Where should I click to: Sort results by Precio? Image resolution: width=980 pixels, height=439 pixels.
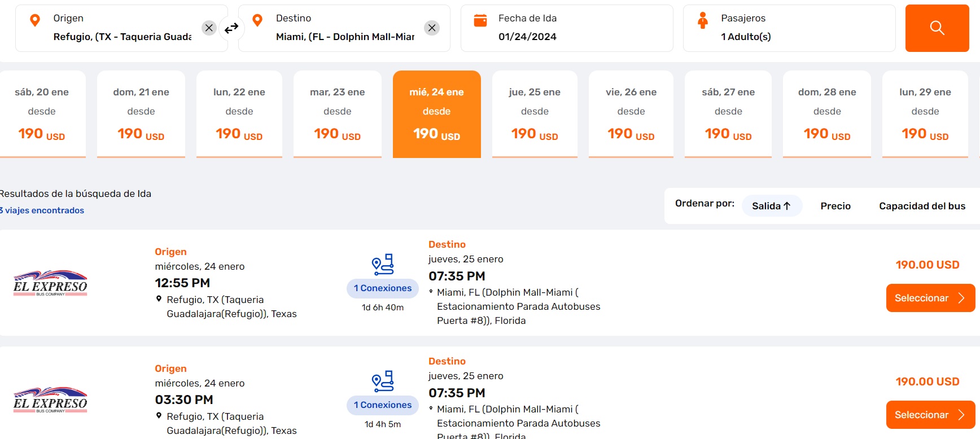click(x=835, y=206)
